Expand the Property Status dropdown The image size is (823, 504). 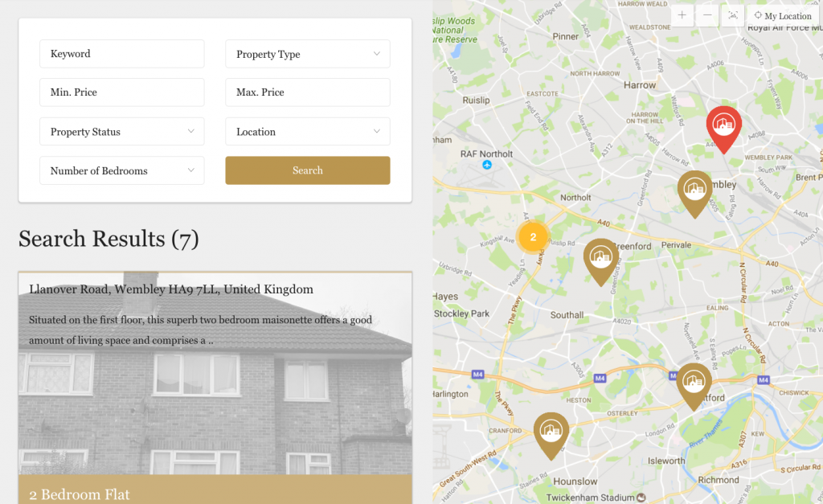click(x=122, y=131)
